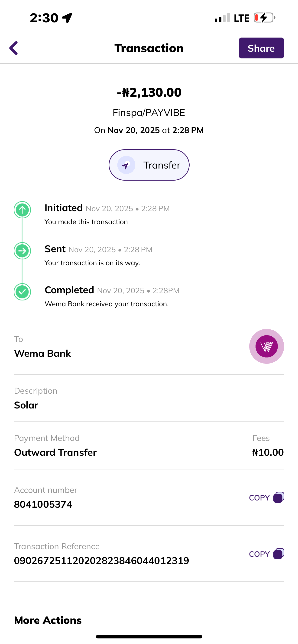This screenshot has width=298, height=644.
Task: Tap COPY text beside Transaction Reference
Action: [259, 554]
